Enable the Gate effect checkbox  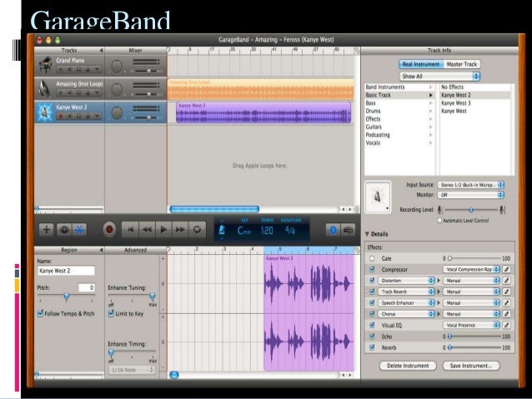pos(372,258)
